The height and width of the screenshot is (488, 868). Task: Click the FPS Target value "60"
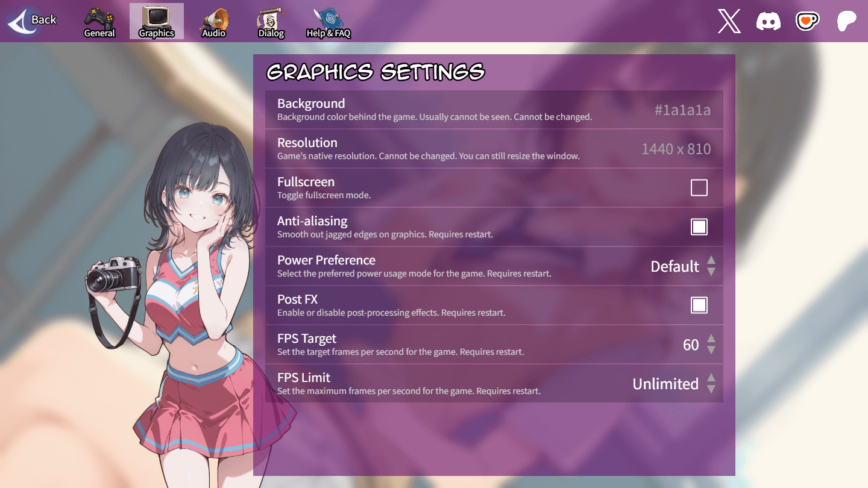tap(691, 345)
